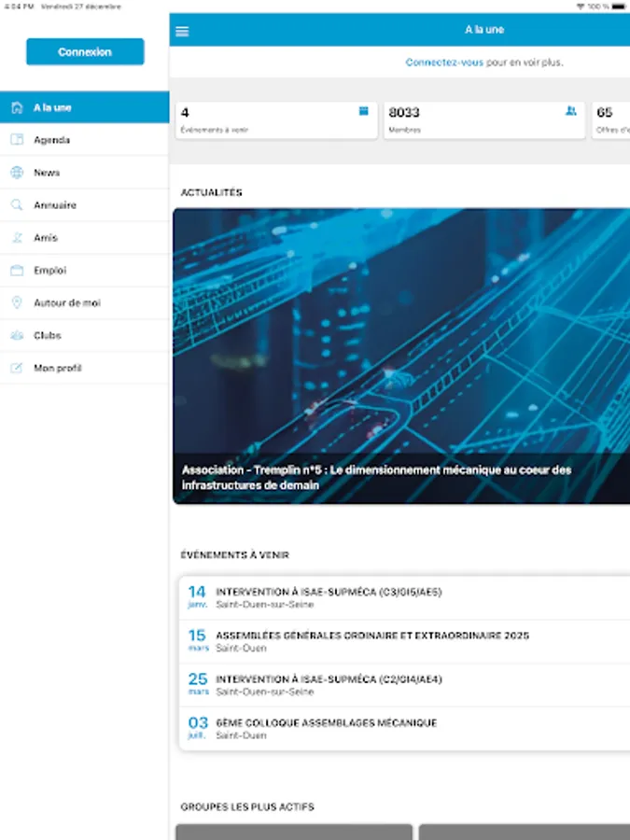Click the GROUPES LES PLUS ACTIFS heading

(x=247, y=806)
